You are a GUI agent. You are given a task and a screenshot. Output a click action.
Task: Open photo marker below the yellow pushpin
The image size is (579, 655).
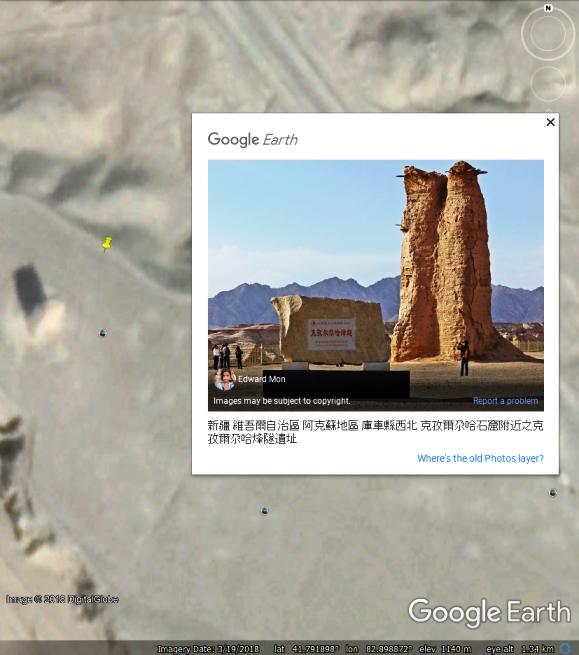103,333
